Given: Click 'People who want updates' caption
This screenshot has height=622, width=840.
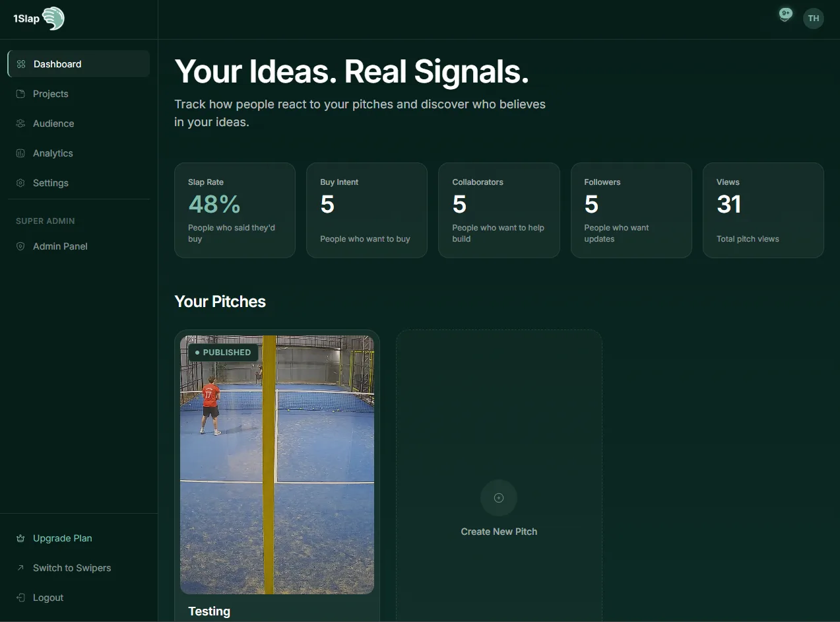Looking at the screenshot, I should coord(616,233).
